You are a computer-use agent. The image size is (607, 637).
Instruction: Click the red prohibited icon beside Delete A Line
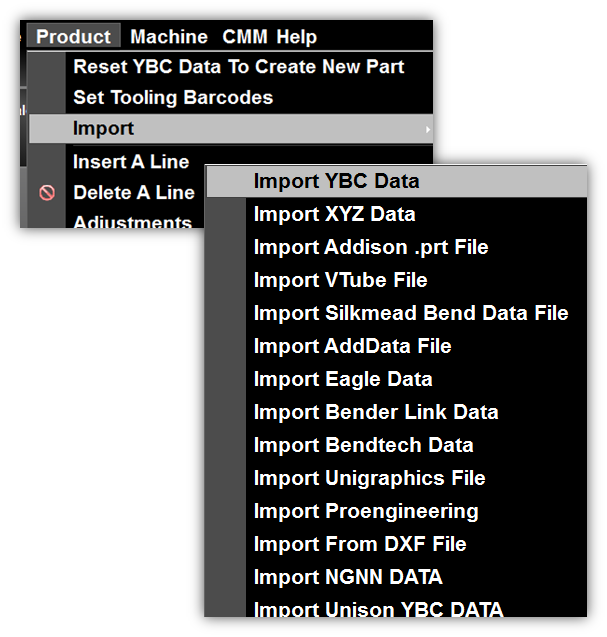[47, 194]
